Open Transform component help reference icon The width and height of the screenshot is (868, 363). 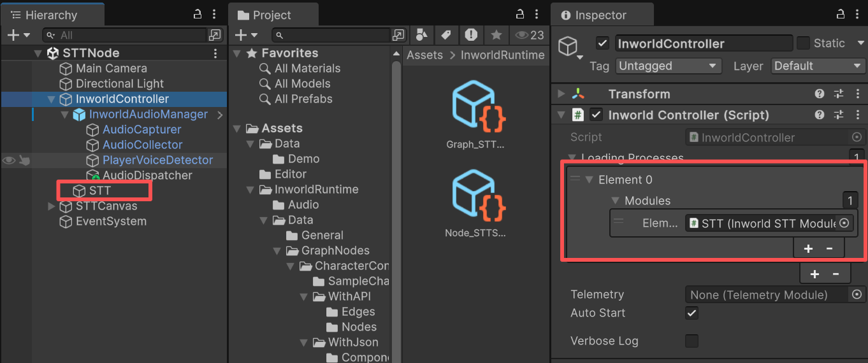click(x=820, y=94)
